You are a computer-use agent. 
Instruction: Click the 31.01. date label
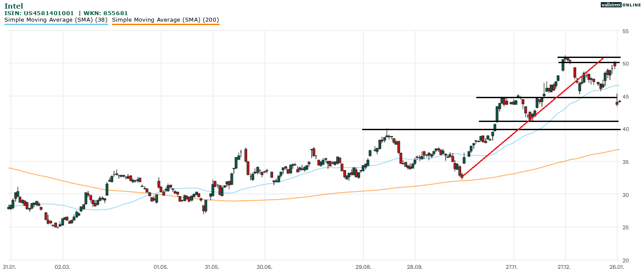click(10, 266)
